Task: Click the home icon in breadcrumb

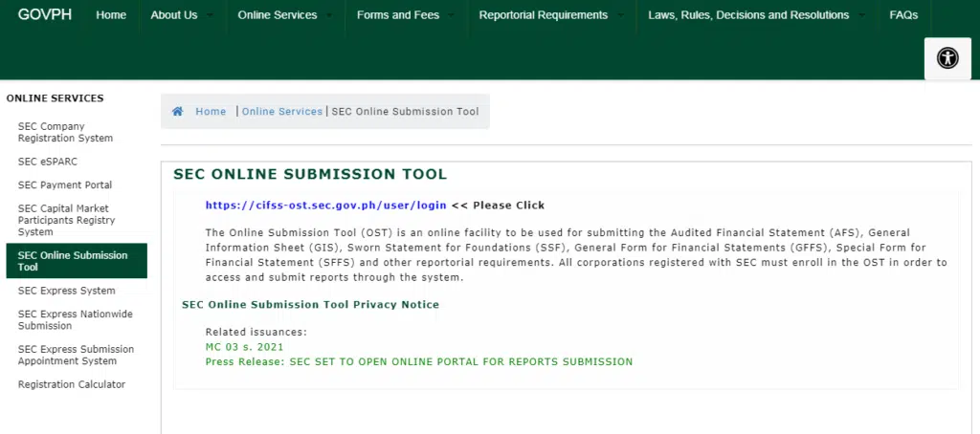Action: pyautogui.click(x=177, y=111)
